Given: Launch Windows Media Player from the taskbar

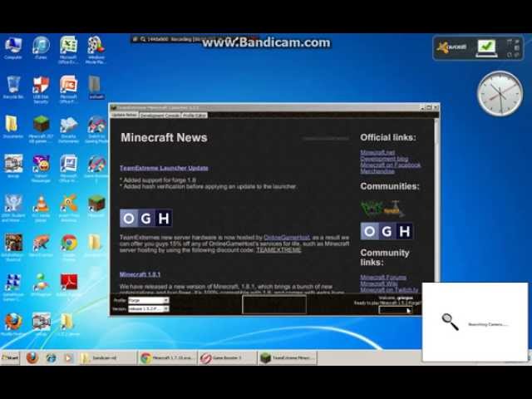Looking at the screenshot, I should coord(68,358).
